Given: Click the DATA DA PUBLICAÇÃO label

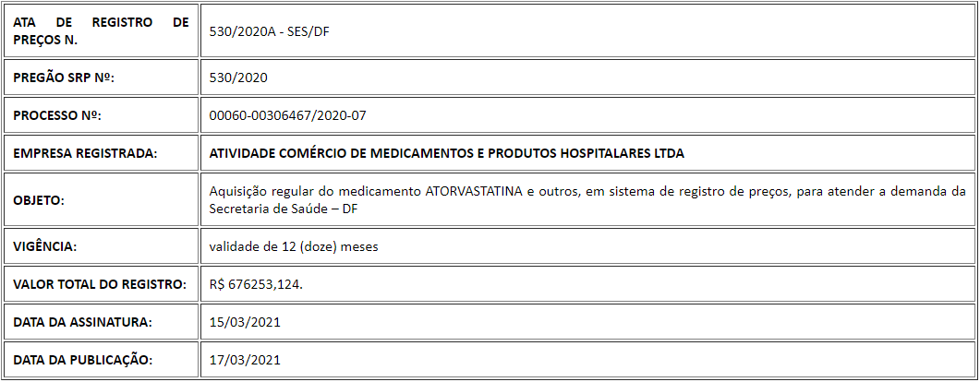Looking at the screenshot, I should 82,360.
